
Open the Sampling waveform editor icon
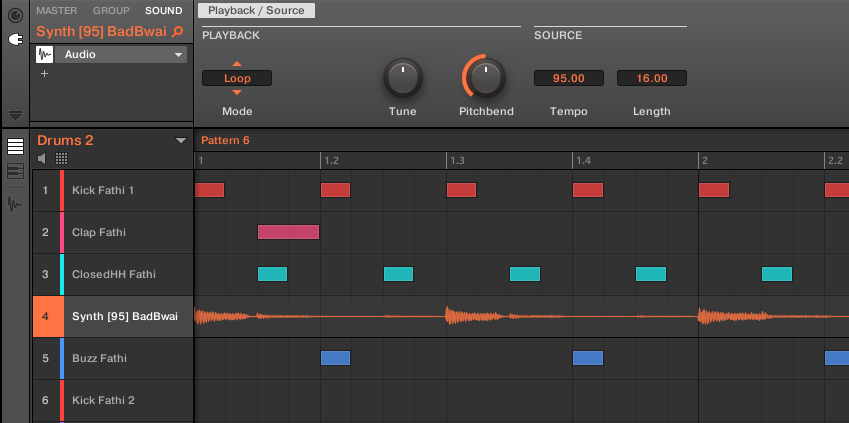[x=15, y=204]
